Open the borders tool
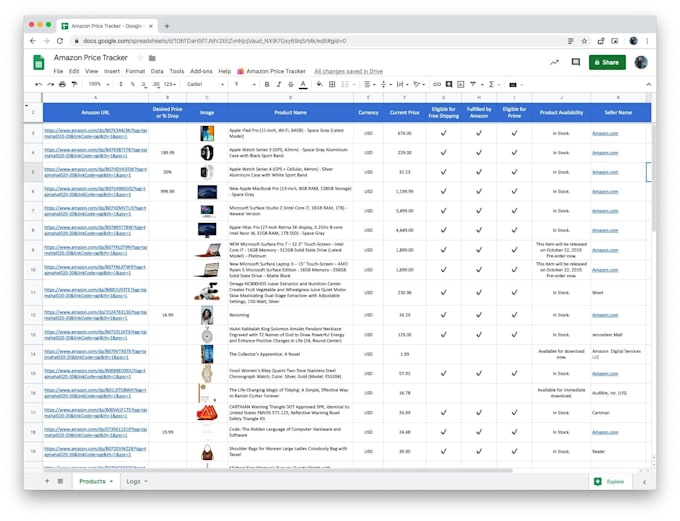The height and width of the screenshot is (521, 680). pyautogui.click(x=332, y=84)
